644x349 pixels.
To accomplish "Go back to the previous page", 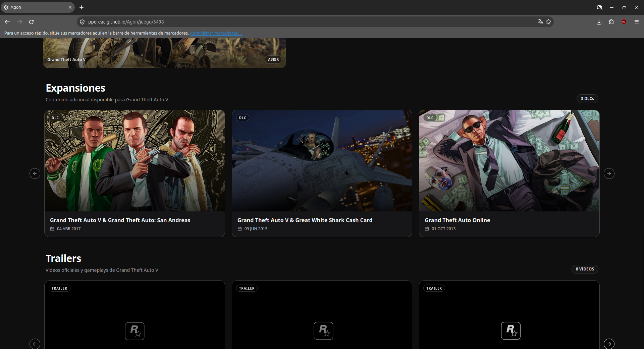I will click(7, 22).
